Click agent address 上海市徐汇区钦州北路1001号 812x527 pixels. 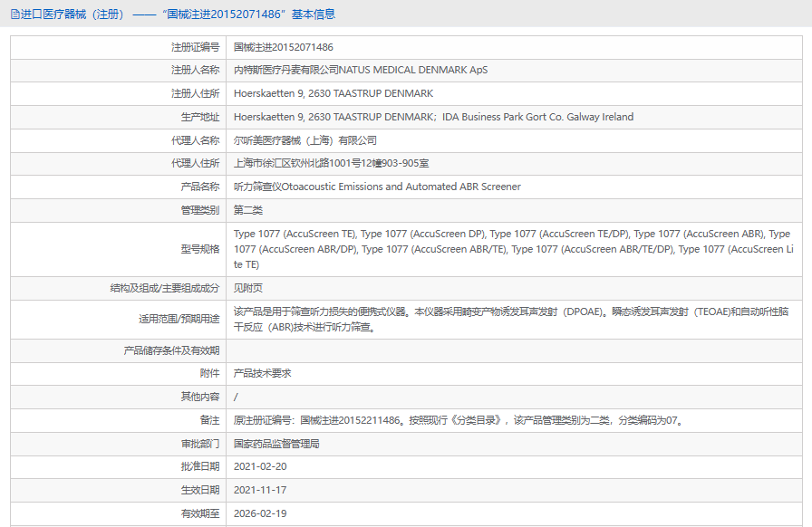[331, 164]
